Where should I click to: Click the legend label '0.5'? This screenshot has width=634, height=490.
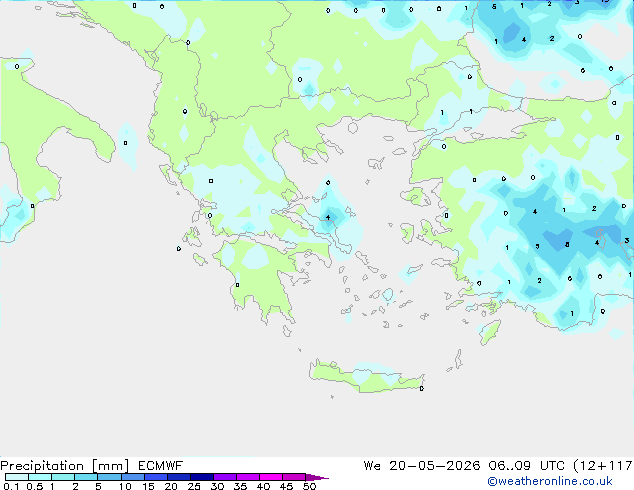point(35,486)
